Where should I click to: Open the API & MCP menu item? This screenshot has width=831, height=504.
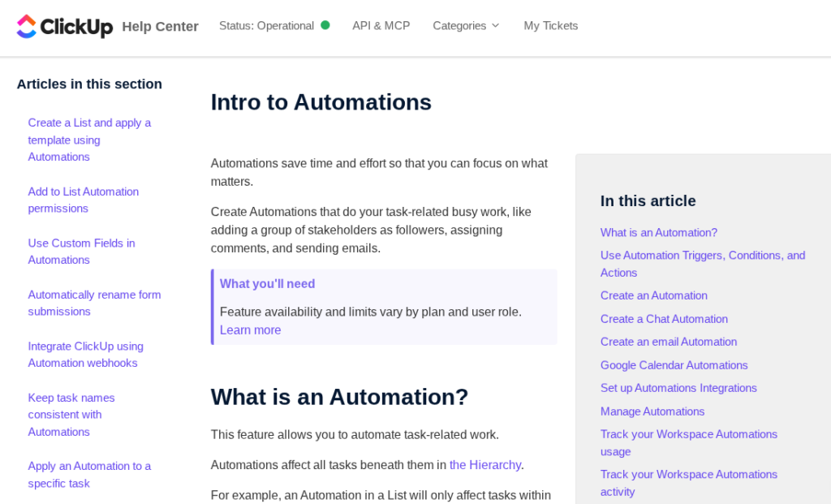tap(381, 25)
